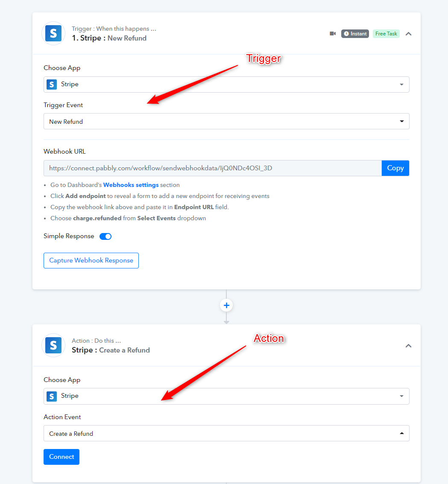Click the Stripe logo in the action header
Image resolution: width=448 pixels, height=484 pixels.
pyautogui.click(x=53, y=345)
